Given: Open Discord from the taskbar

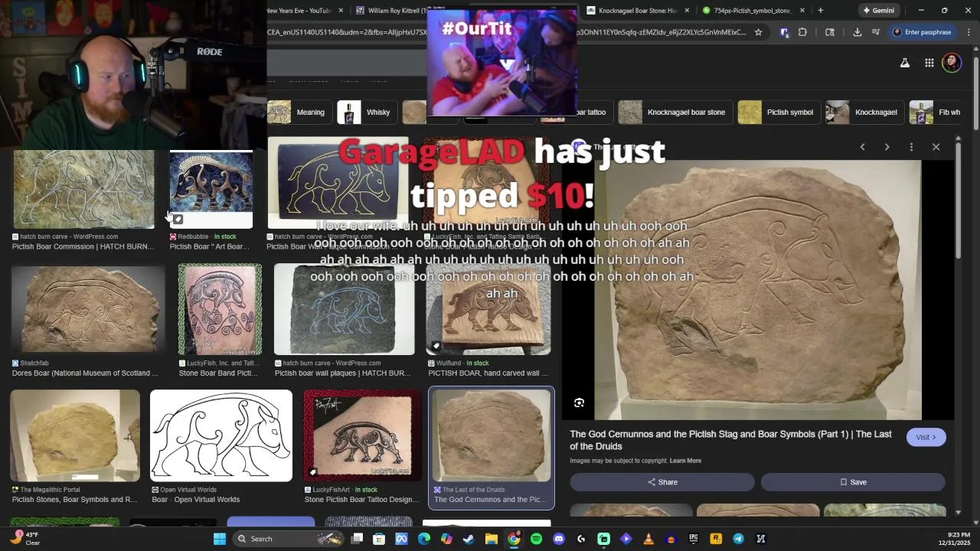Looking at the screenshot, I should 559,539.
